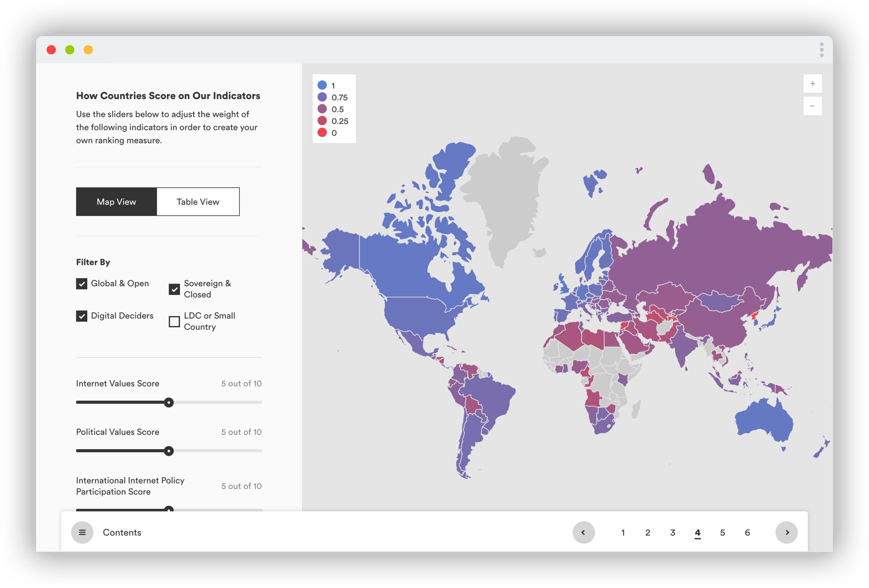Open the Contents hamburger icon
Viewport: 869px width, 588px height.
point(82,532)
